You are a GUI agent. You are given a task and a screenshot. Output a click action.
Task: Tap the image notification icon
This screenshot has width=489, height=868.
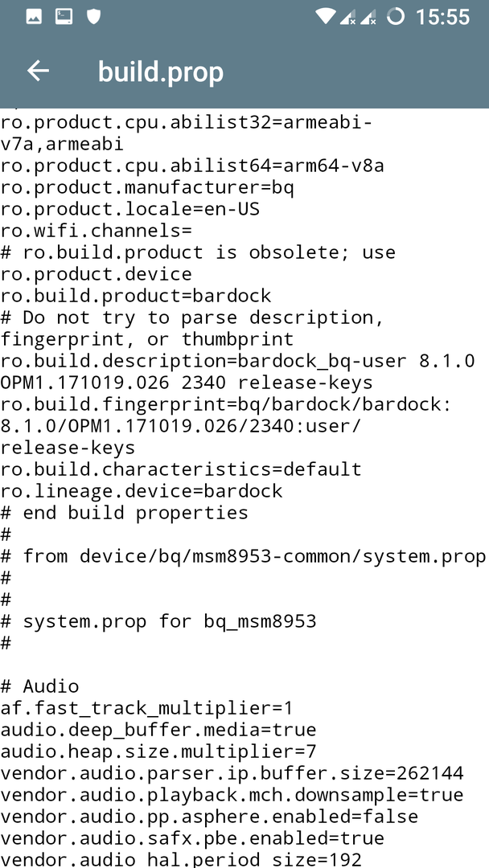tap(34, 17)
